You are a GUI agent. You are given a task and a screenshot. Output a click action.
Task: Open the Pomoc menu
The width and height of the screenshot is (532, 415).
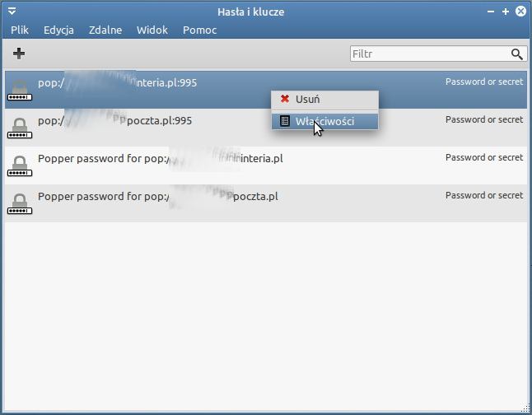[x=200, y=30]
